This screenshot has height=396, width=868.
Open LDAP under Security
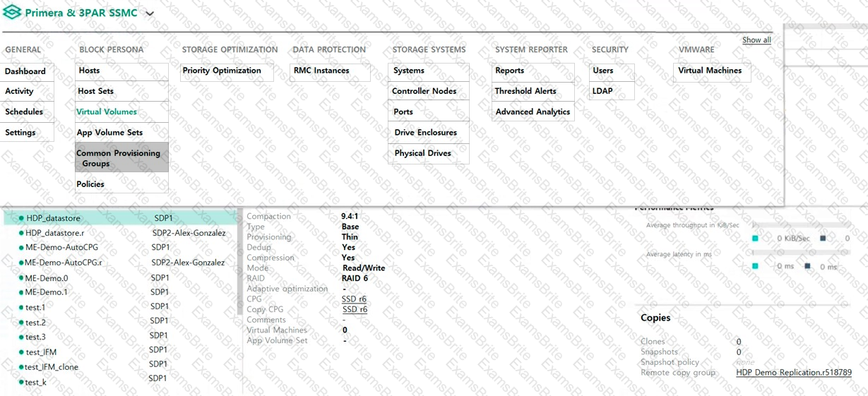coord(602,91)
